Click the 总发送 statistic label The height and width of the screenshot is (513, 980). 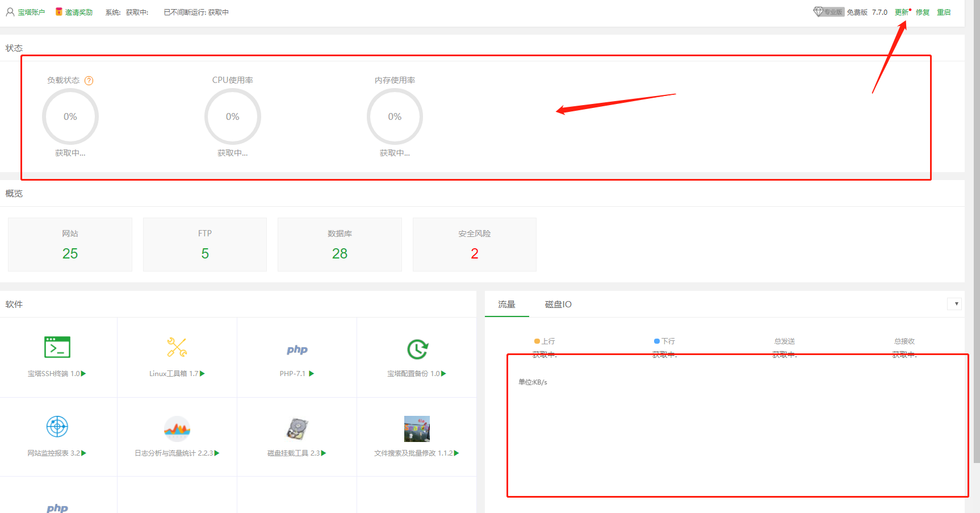pyautogui.click(x=785, y=341)
